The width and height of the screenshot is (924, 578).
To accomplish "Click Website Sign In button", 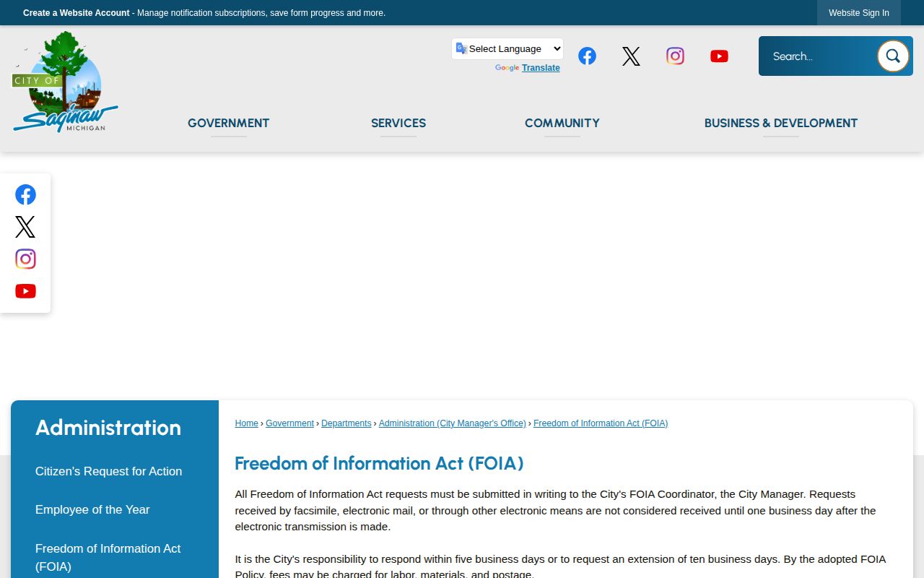I will pos(859,13).
